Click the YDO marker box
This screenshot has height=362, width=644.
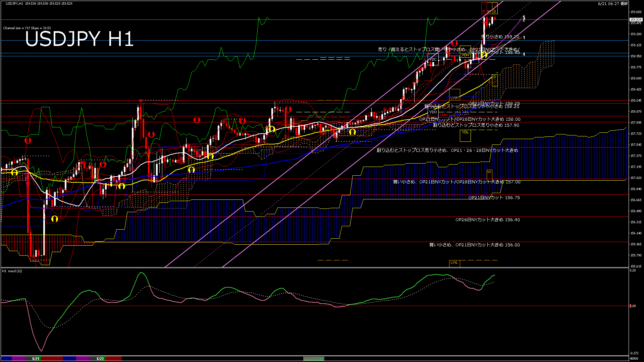(x=433, y=112)
